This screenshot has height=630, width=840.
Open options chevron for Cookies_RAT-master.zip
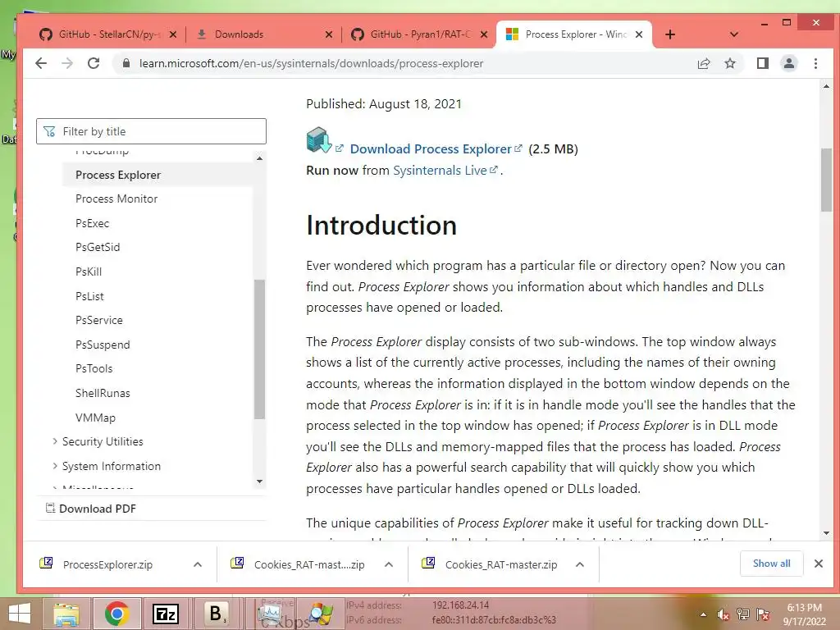580,564
